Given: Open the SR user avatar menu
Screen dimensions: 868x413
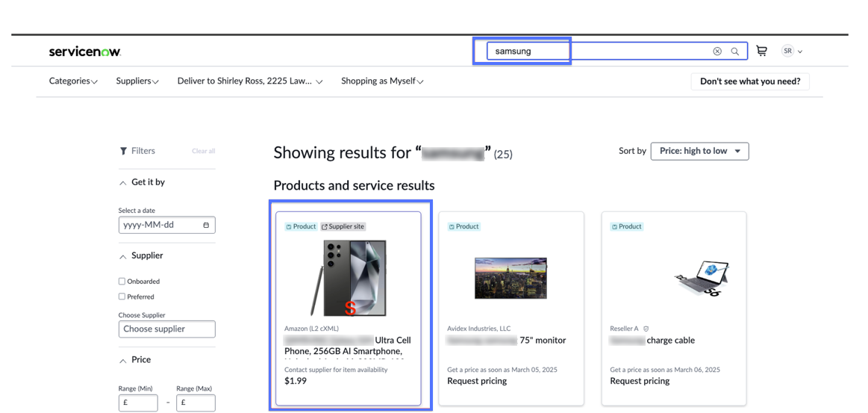Looking at the screenshot, I should pos(792,51).
